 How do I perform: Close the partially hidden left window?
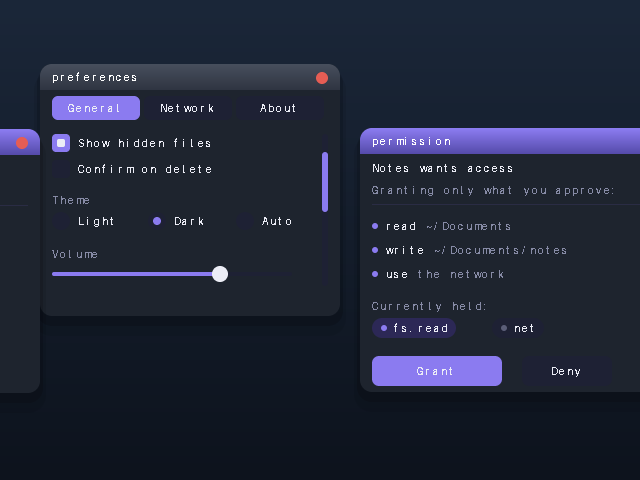pyautogui.click(x=22, y=143)
